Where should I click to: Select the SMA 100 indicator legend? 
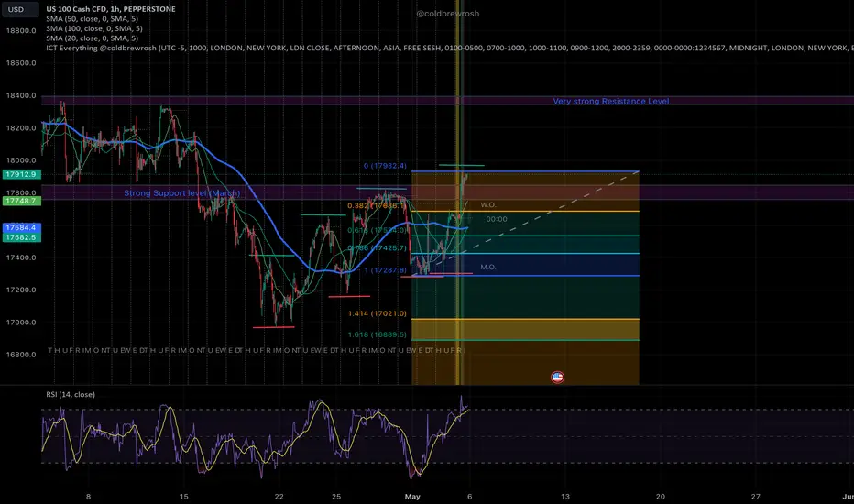click(x=94, y=28)
